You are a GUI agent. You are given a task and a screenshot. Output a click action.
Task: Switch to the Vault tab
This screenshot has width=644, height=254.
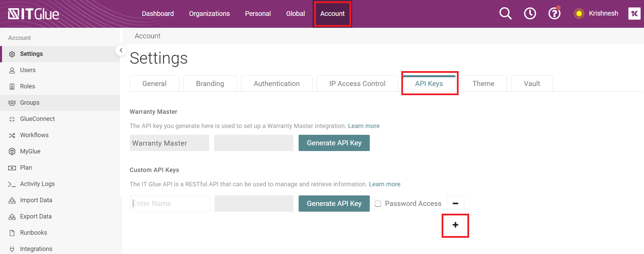point(532,84)
